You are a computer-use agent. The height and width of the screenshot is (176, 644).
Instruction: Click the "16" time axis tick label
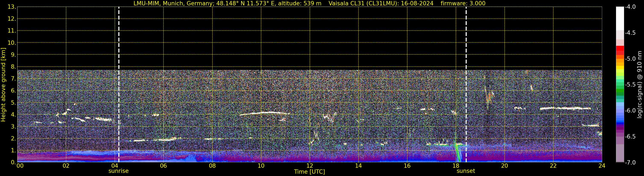(x=407, y=166)
